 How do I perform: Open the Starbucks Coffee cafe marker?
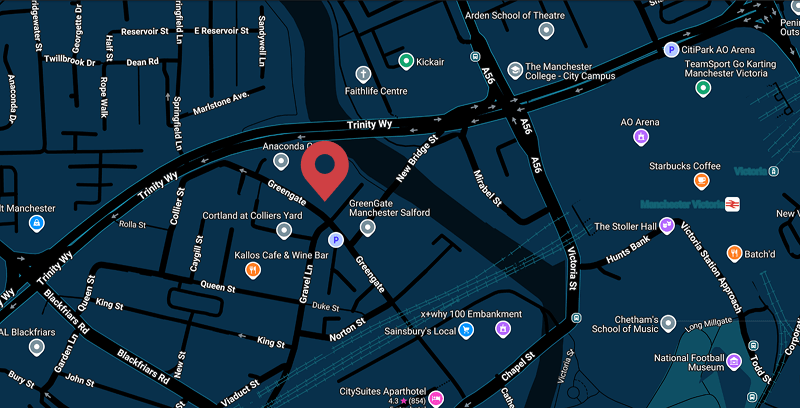point(702,180)
